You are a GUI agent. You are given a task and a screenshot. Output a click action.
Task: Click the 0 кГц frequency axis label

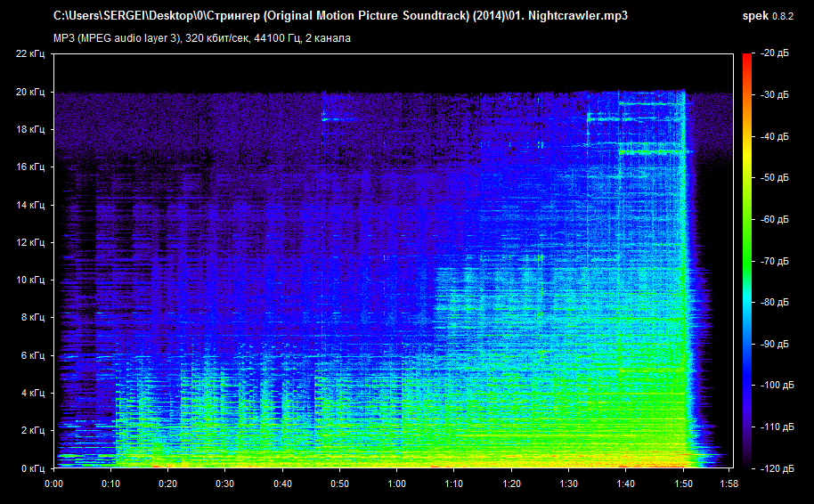click(32, 467)
